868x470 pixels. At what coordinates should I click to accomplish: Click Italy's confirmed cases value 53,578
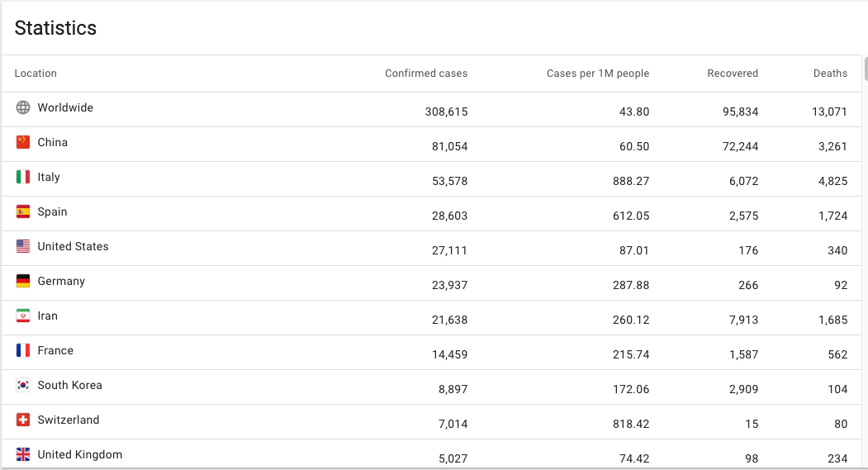[449, 181]
